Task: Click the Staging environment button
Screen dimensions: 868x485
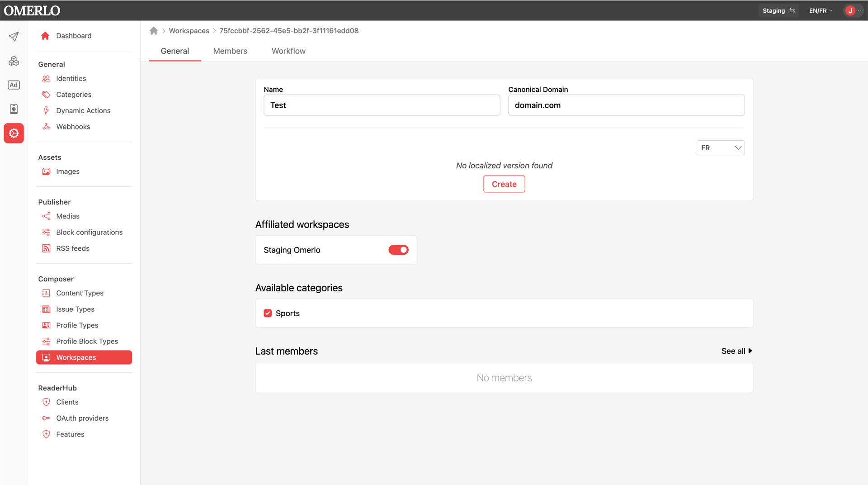Action: point(778,11)
